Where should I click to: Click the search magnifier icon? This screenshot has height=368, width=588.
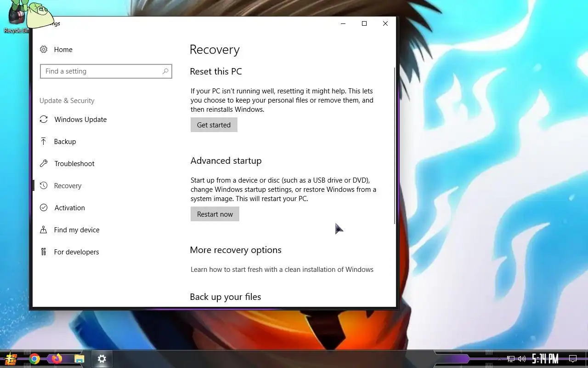click(165, 71)
